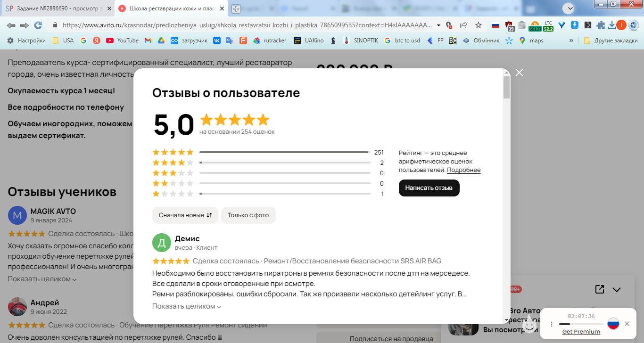Close the reviews popup with X icon
The width and height of the screenshot is (644, 343).
click(519, 73)
